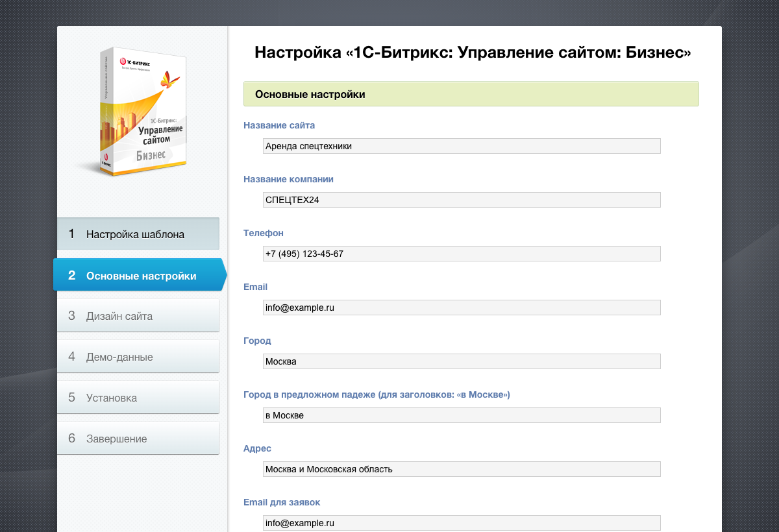The height and width of the screenshot is (532, 779).
Task: Click the Основные настройки section header
Action: pos(471,94)
